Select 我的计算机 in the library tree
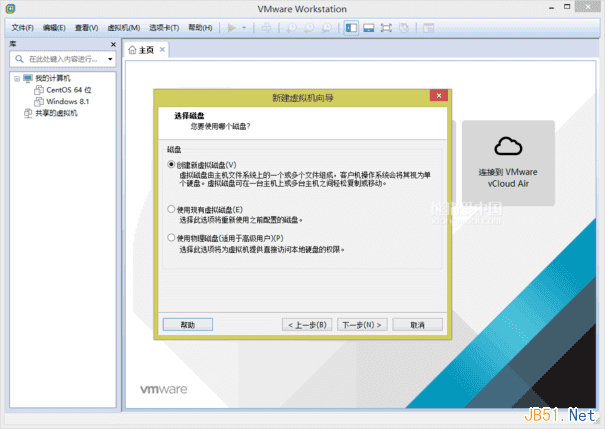Image resolution: width=605 pixels, height=429 pixels. pos(52,78)
